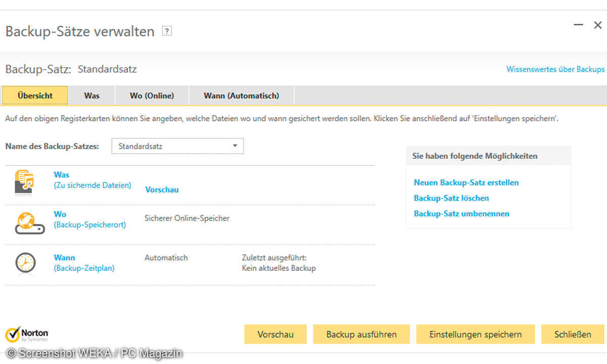This screenshot has height=364, width=607.
Task: Click the Was link in overview
Action: (62, 174)
